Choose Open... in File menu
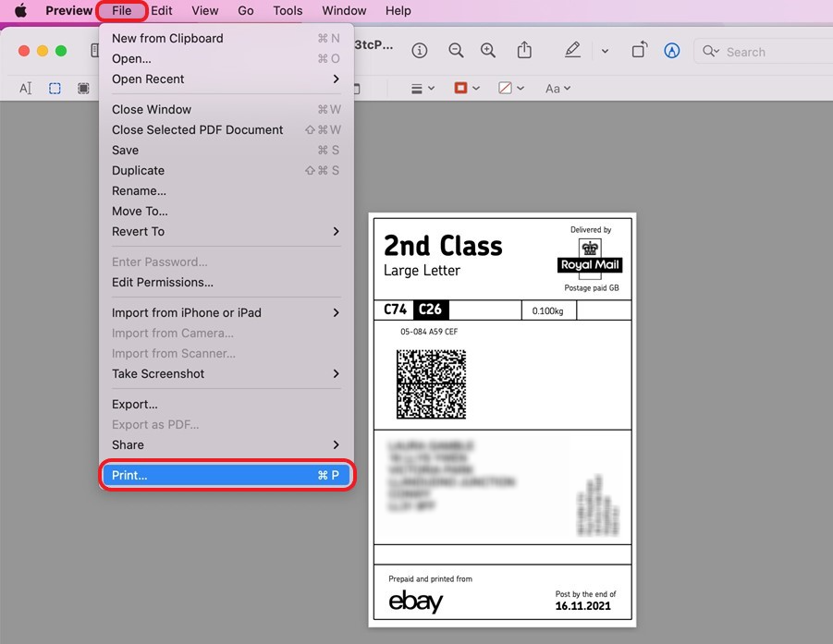Screen dimensions: 833x644 [227, 58]
